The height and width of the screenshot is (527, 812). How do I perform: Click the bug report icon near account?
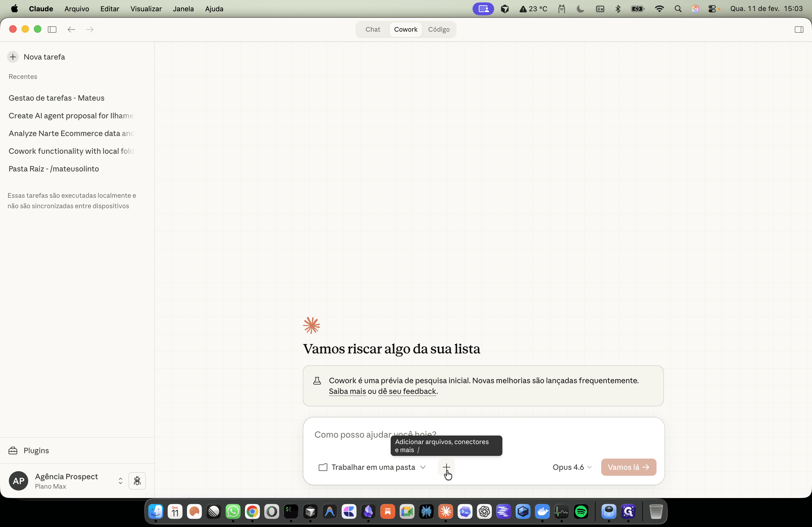(x=137, y=481)
